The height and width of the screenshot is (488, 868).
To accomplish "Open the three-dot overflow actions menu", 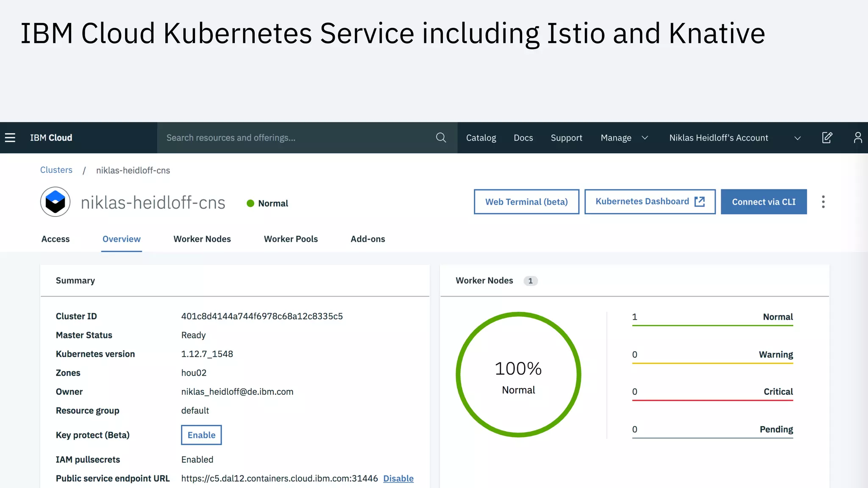I will point(823,202).
